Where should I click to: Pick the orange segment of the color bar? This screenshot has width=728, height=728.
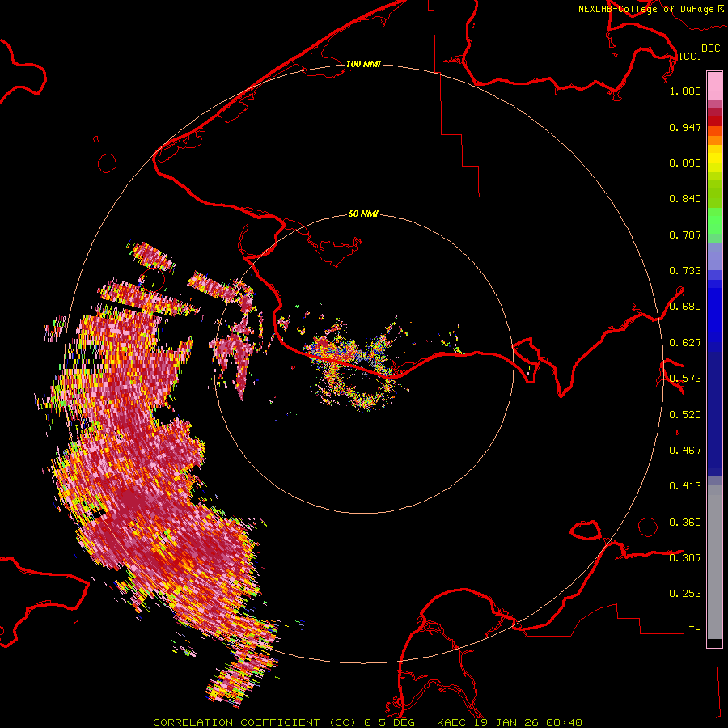tap(714, 140)
